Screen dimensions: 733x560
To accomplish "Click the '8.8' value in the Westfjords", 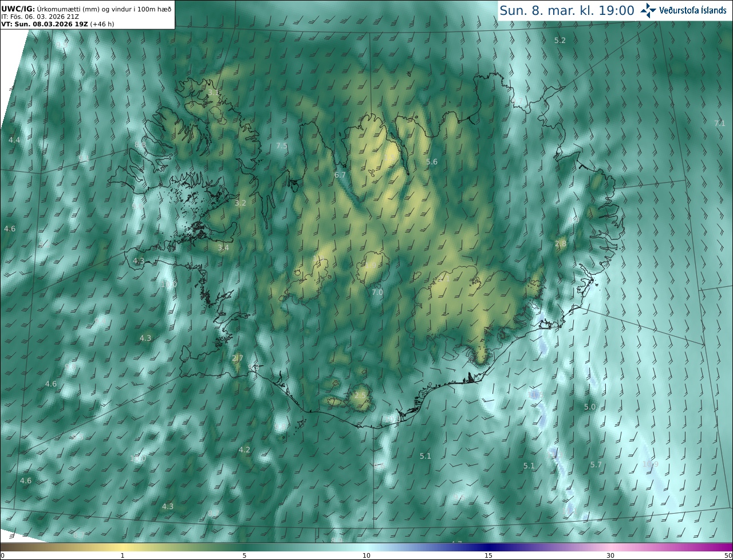I will 140,145.
